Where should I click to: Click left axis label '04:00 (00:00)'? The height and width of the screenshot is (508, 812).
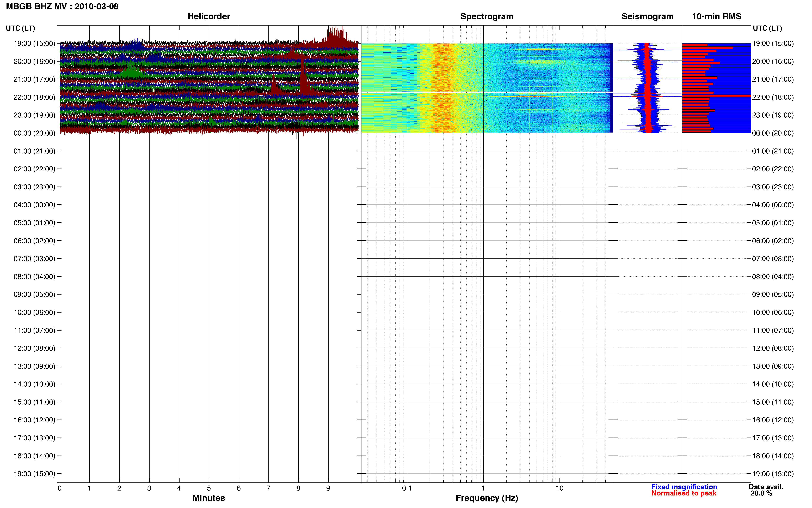click(x=34, y=205)
